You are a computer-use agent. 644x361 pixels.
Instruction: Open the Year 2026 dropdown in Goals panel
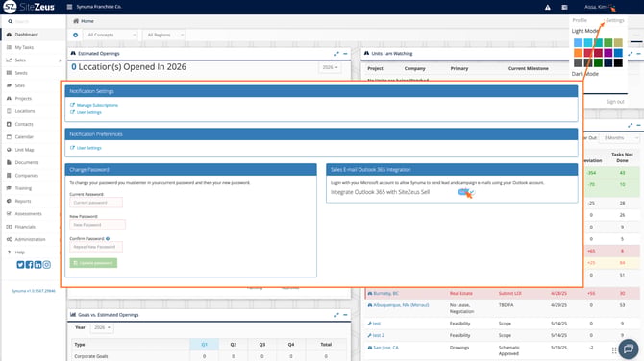tap(102, 327)
